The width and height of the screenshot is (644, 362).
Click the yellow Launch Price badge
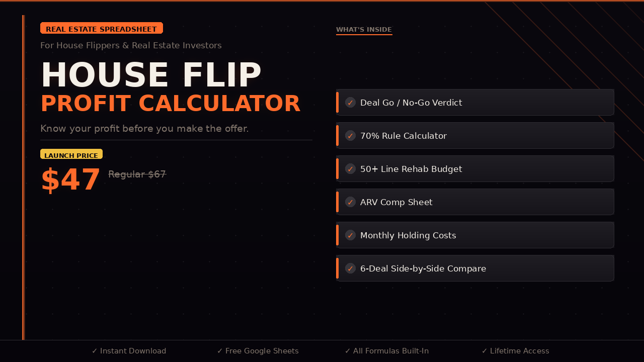(71, 154)
